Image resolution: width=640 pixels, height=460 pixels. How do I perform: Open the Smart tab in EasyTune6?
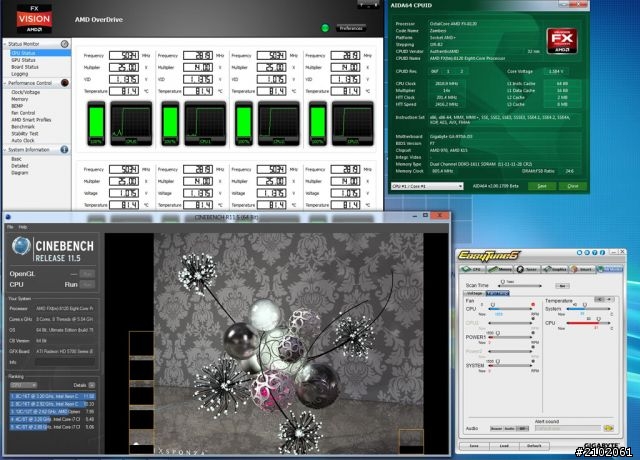(582, 269)
